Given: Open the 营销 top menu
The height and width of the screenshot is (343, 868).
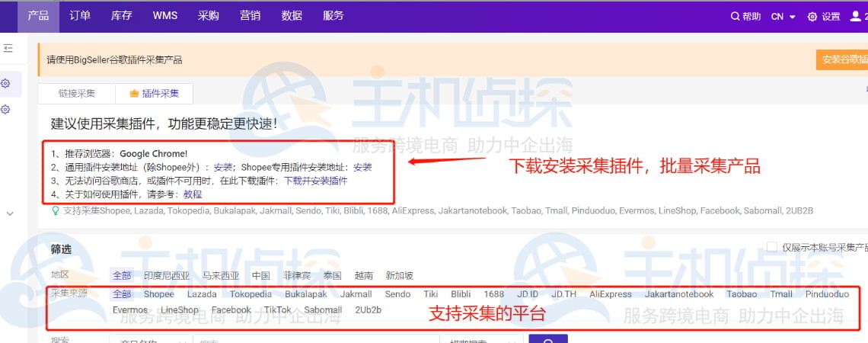Looking at the screenshot, I should (x=251, y=16).
